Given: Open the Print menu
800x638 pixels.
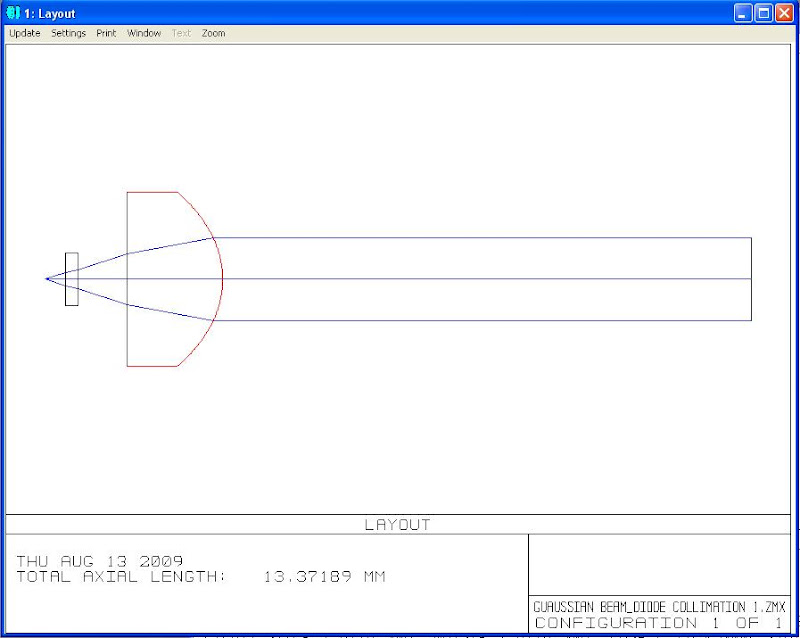Looking at the screenshot, I should [105, 33].
